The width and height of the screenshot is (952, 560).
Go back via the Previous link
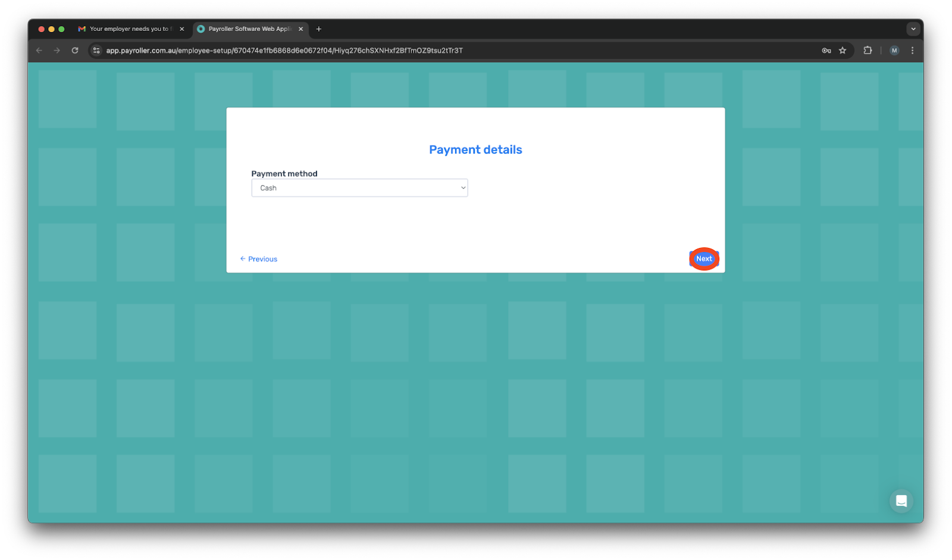259,259
